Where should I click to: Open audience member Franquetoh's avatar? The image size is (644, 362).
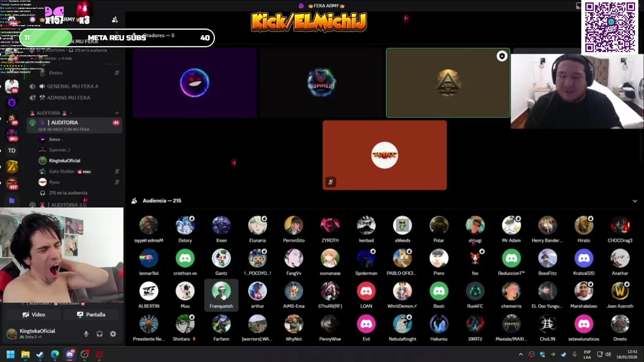pyautogui.click(x=221, y=291)
